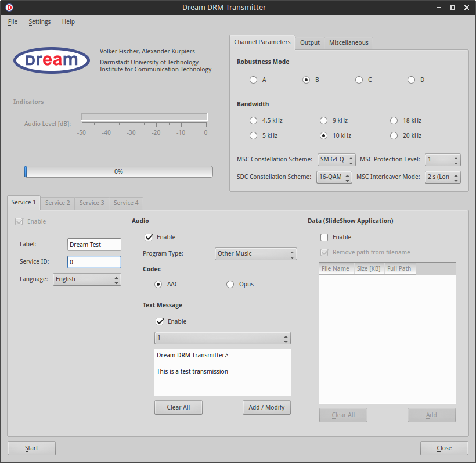The width and height of the screenshot is (476, 463).
Task: Click the 0% progress bar
Action: (118, 171)
